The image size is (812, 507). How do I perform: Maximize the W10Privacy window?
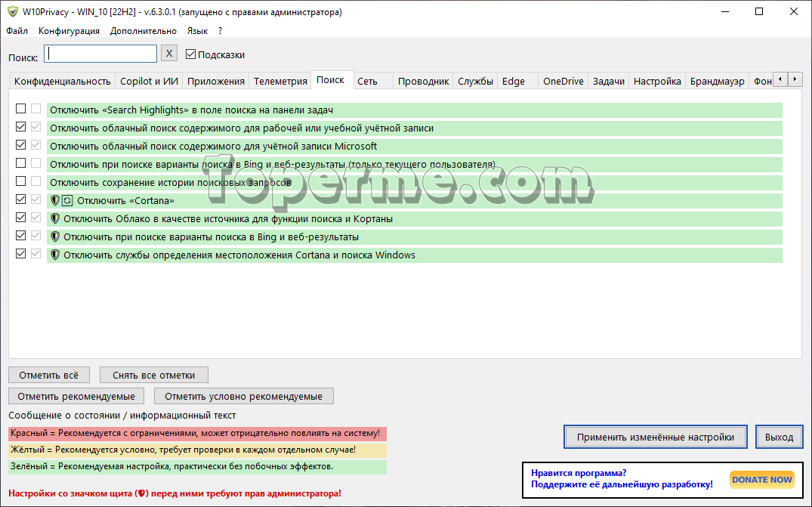[759, 11]
